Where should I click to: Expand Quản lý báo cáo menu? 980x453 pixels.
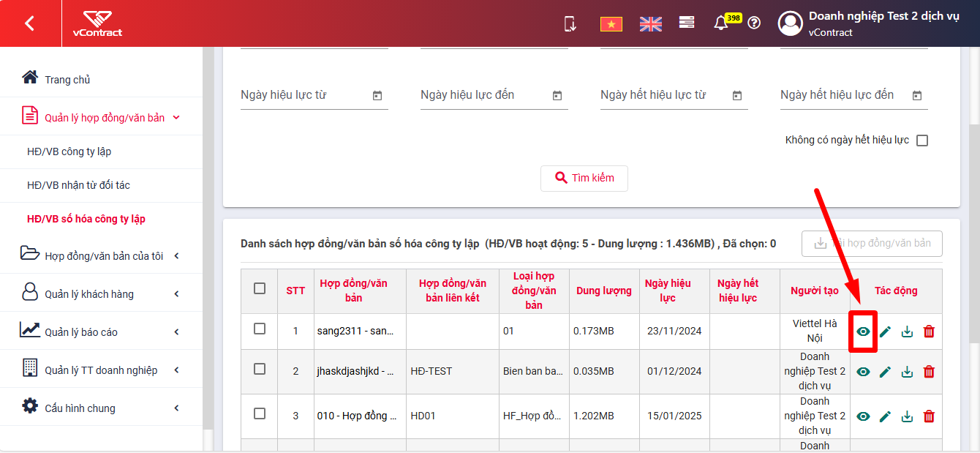point(176,332)
